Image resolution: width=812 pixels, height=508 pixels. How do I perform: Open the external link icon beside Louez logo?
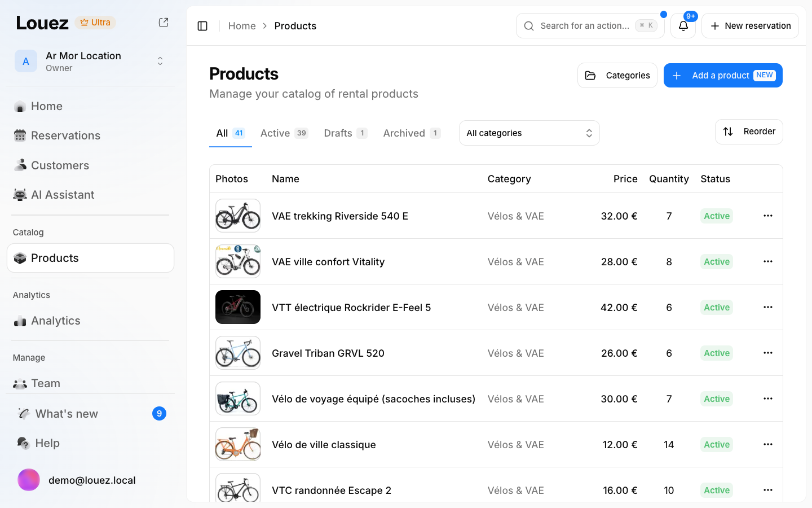(164, 23)
